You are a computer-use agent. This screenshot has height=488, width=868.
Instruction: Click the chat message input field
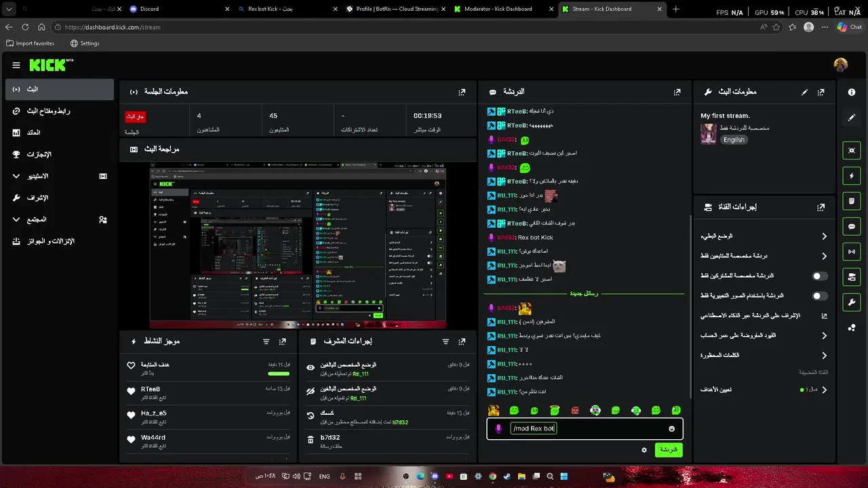coord(585,428)
